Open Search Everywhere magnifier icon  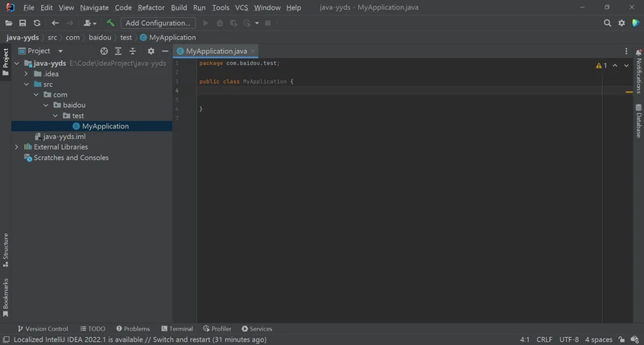pyautogui.click(x=608, y=23)
